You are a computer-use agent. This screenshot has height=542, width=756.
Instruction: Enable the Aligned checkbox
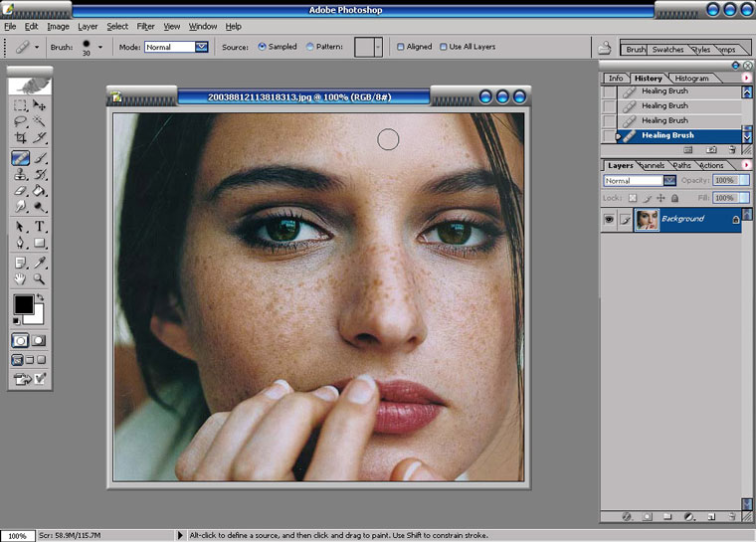(x=400, y=47)
